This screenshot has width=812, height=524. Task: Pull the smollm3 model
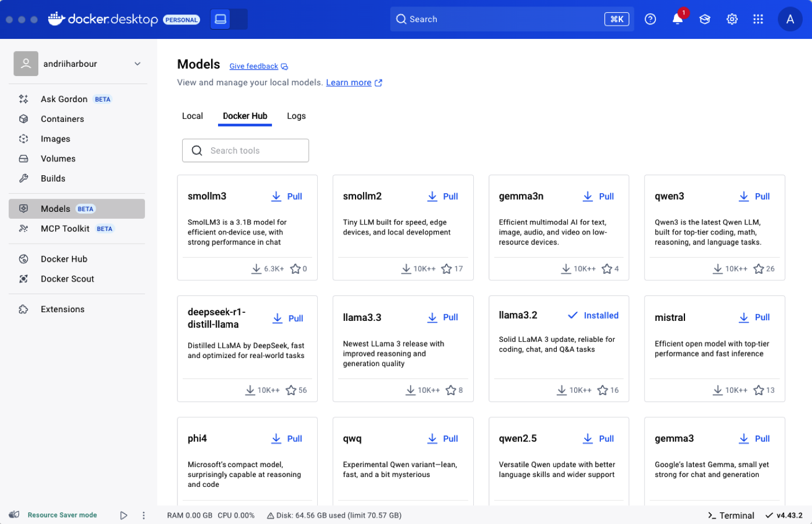pyautogui.click(x=287, y=197)
